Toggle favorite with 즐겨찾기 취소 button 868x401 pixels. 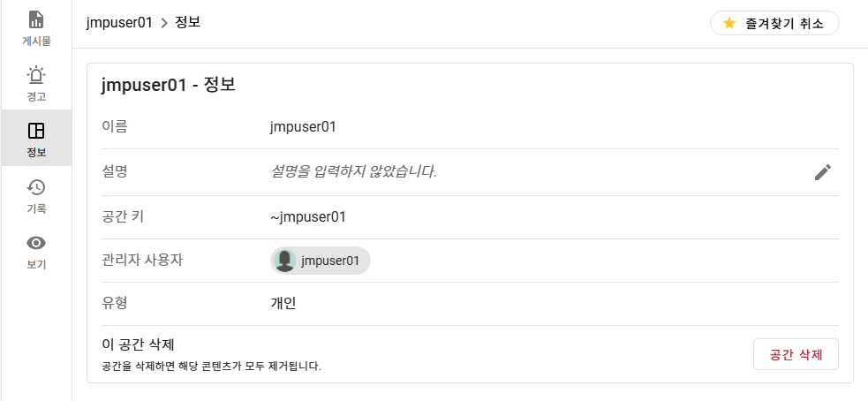774,24
